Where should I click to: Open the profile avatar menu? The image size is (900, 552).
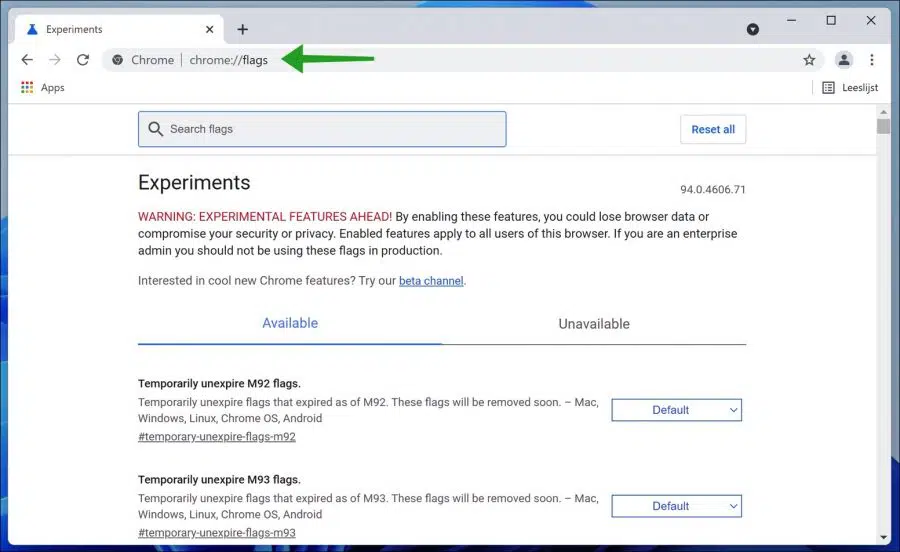844,60
